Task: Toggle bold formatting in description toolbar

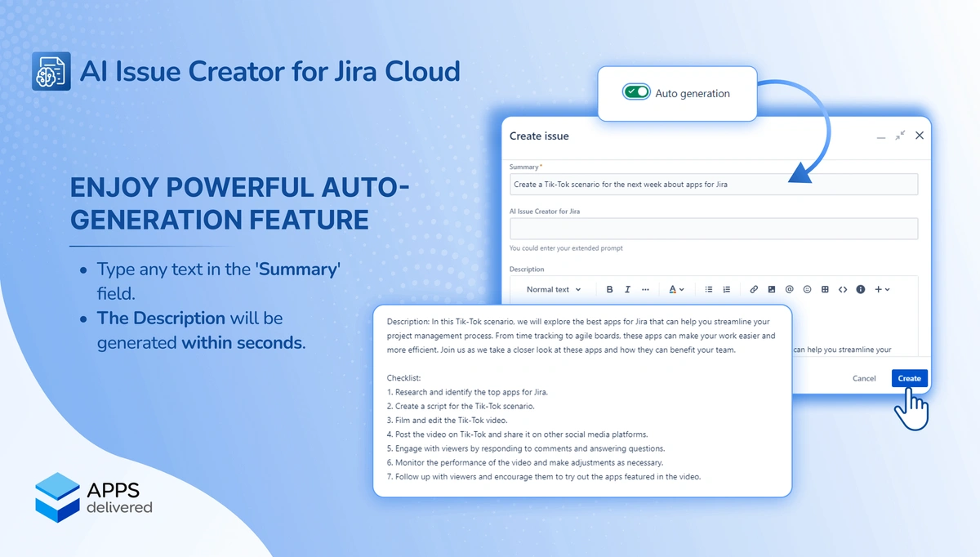Action: point(609,289)
